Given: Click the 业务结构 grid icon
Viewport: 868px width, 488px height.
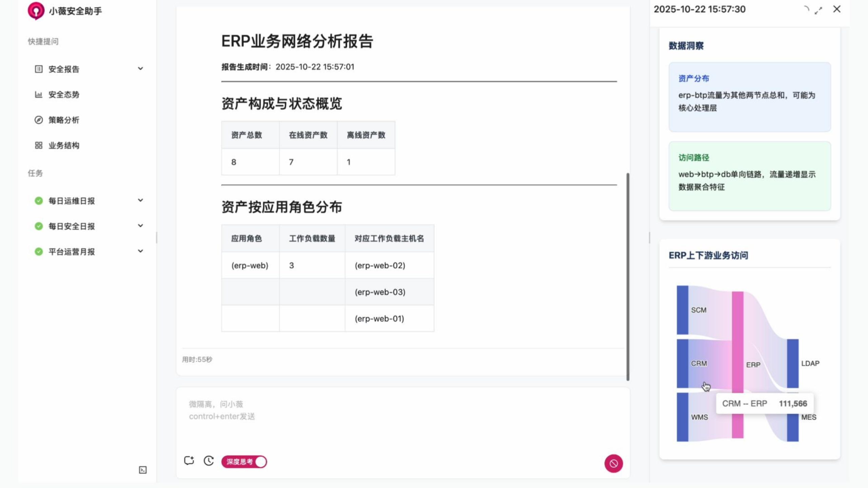Looking at the screenshot, I should (39, 145).
